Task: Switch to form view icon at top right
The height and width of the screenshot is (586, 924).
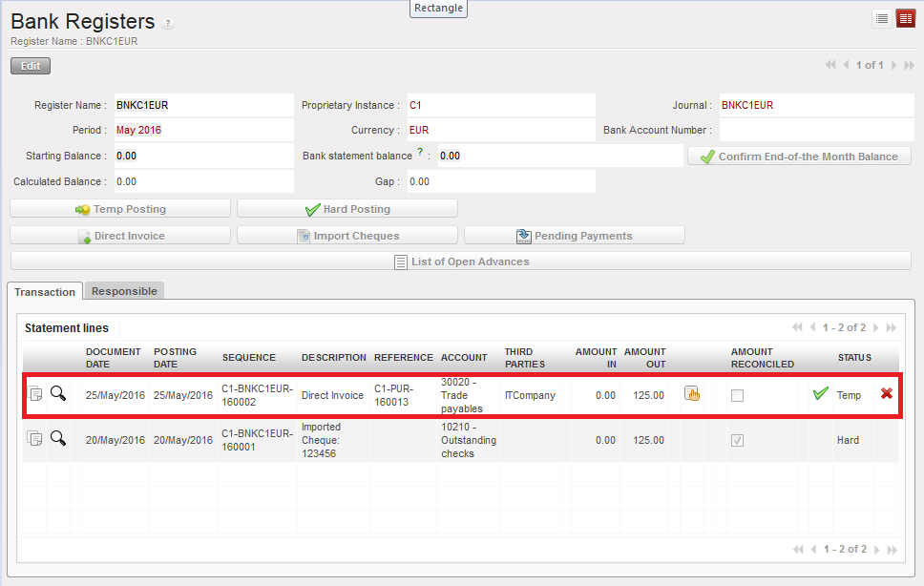Action: tap(905, 18)
